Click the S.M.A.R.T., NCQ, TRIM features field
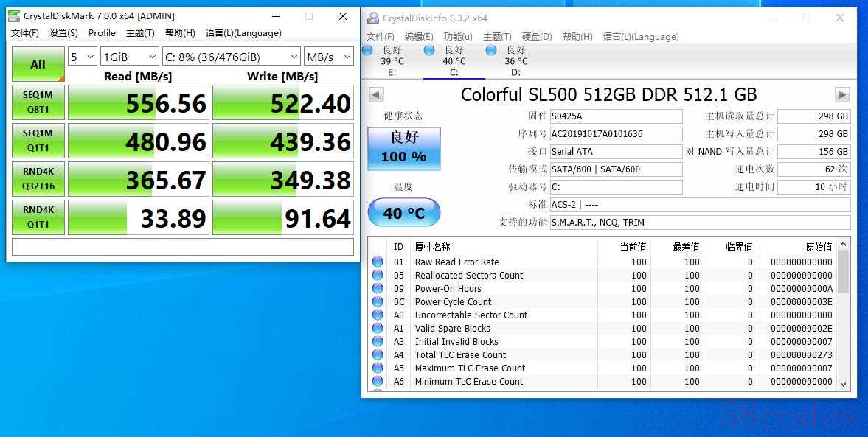868x437 pixels. click(x=701, y=223)
